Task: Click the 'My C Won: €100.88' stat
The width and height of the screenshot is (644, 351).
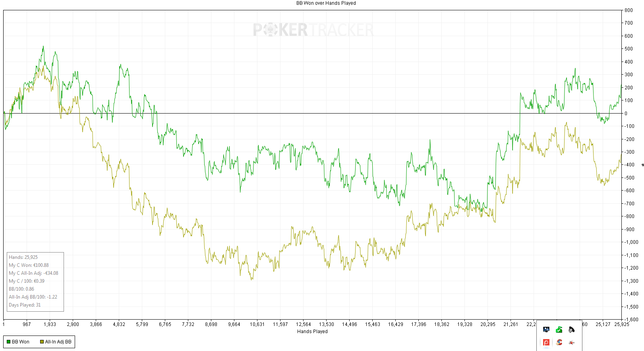Action: (x=29, y=265)
